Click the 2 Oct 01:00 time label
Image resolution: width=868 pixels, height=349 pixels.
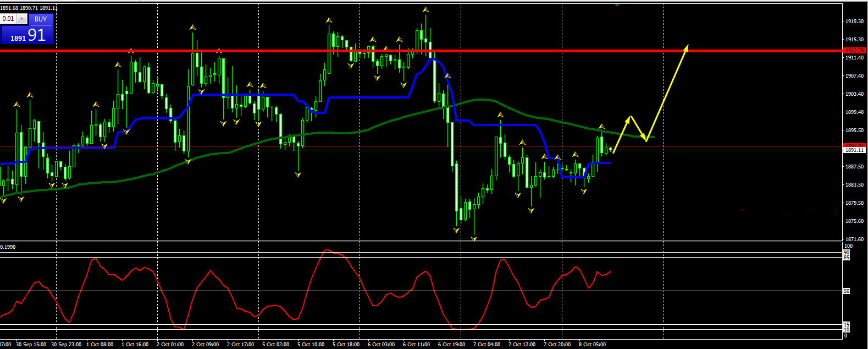point(170,345)
